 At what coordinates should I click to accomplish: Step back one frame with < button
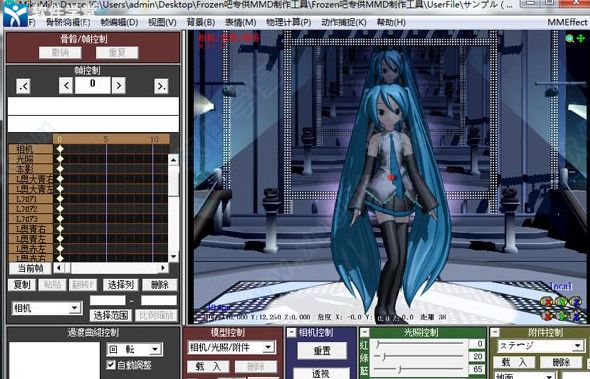pos(66,86)
